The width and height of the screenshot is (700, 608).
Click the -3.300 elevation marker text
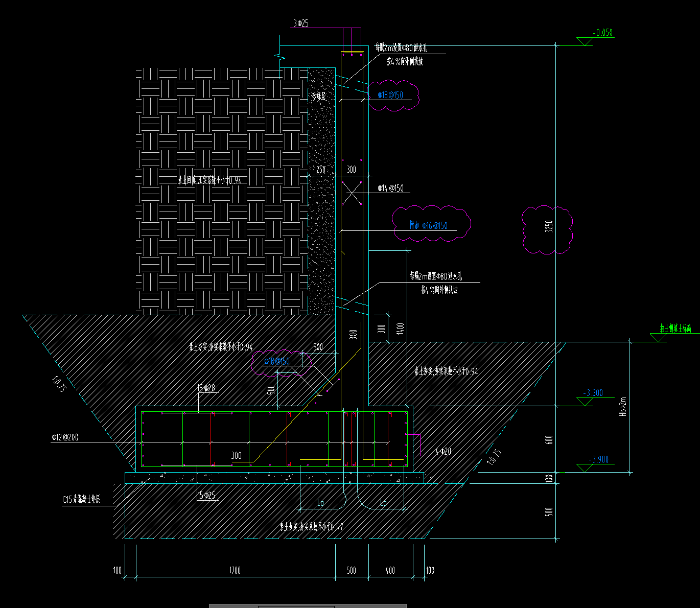tap(593, 393)
